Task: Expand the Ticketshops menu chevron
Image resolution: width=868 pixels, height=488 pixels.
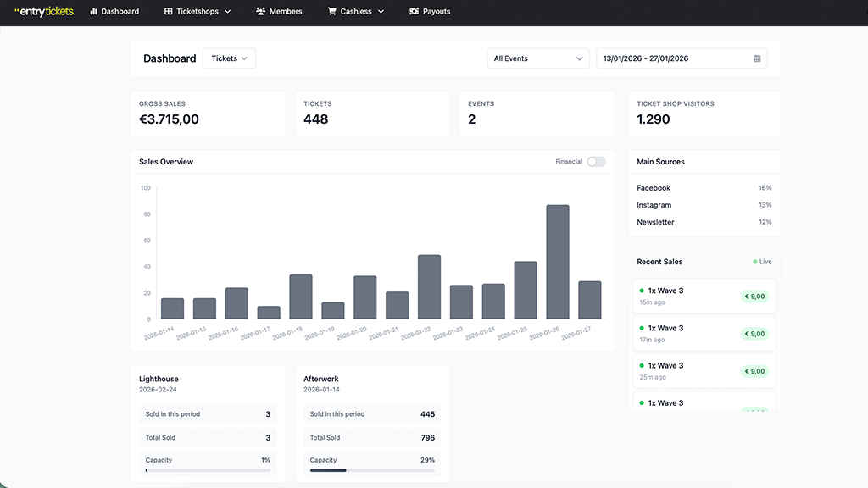Action: click(227, 12)
